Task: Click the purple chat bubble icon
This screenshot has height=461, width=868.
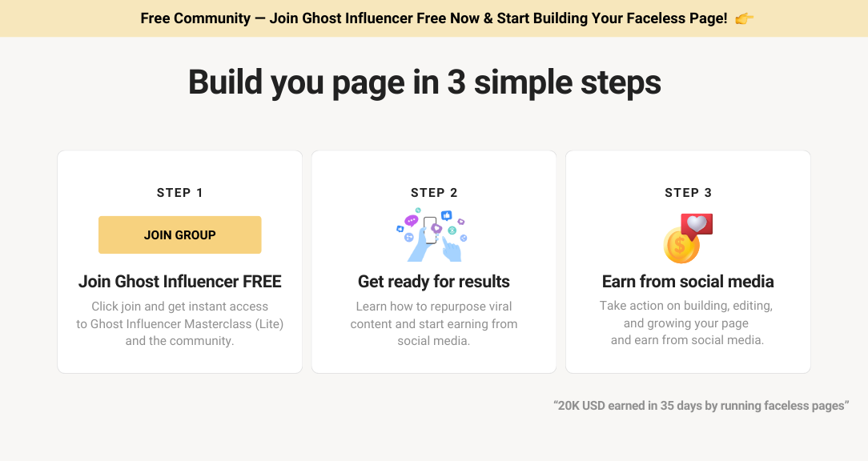Action: 411,221
